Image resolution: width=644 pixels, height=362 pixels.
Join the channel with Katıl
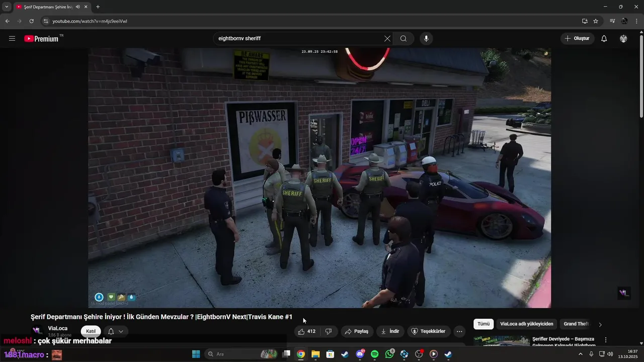click(x=91, y=331)
